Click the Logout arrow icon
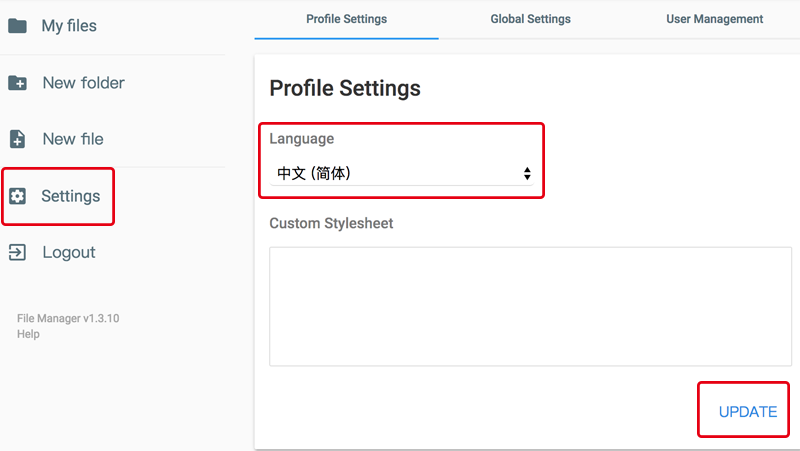This screenshot has height=451, width=800. (17, 252)
